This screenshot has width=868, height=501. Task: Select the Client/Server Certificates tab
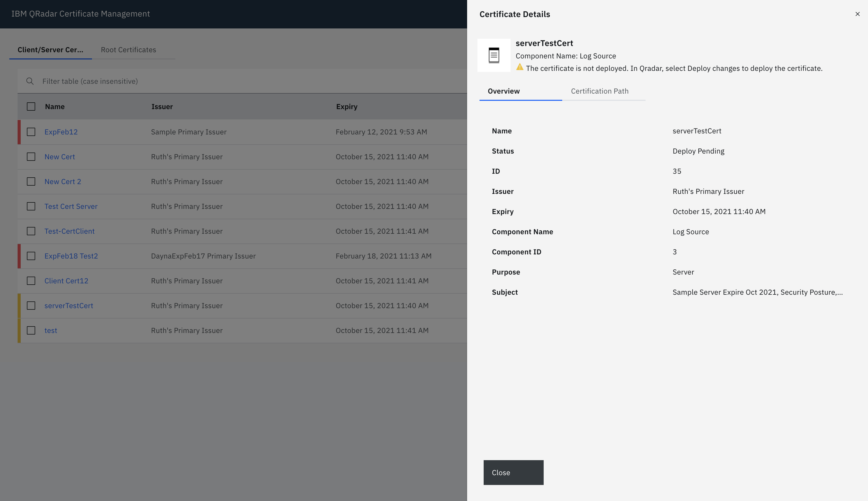50,50
